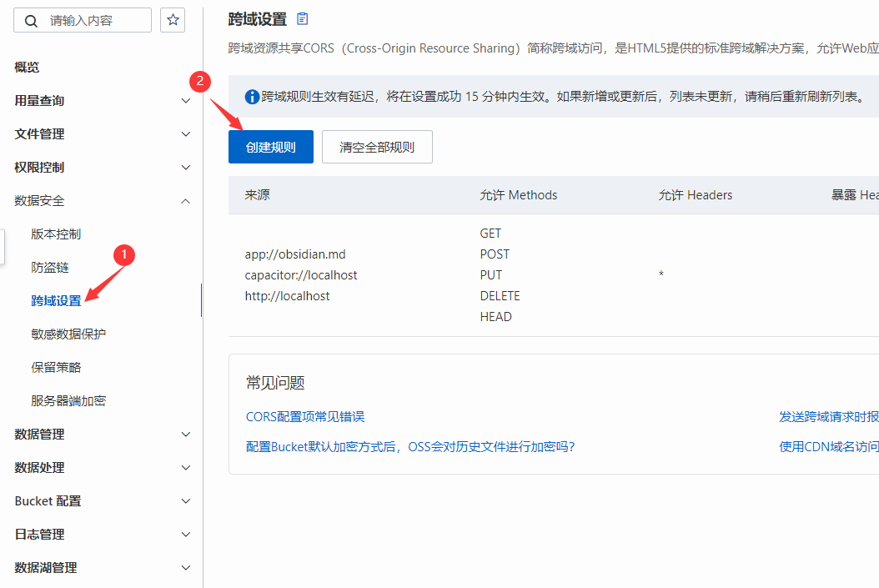
Task: Expand the 权限控制 chevron
Action: 185,168
